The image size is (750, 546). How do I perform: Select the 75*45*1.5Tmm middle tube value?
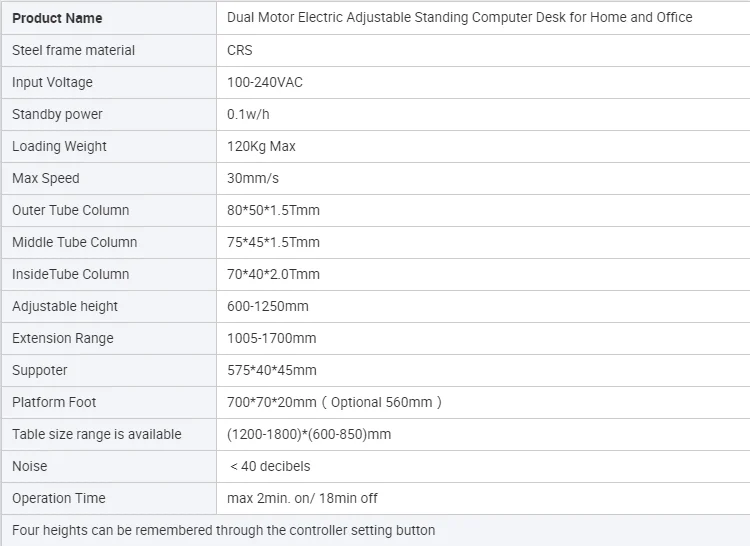coord(273,242)
